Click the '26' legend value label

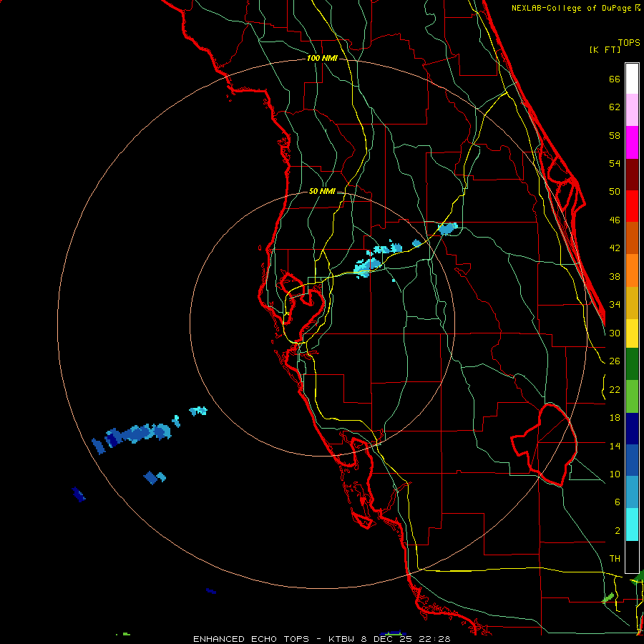615,361
